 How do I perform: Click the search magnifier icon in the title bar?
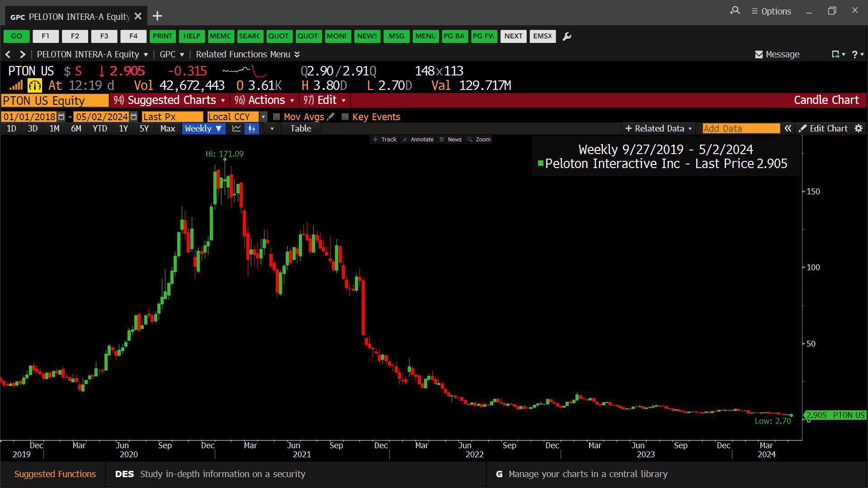(x=735, y=10)
